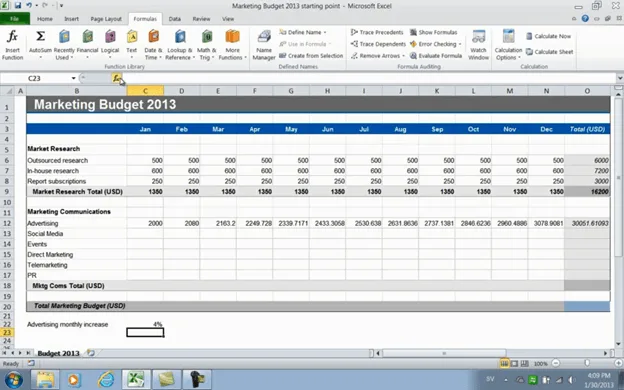624x390 pixels.
Task: Click Calculate Now
Action: [x=548, y=36]
